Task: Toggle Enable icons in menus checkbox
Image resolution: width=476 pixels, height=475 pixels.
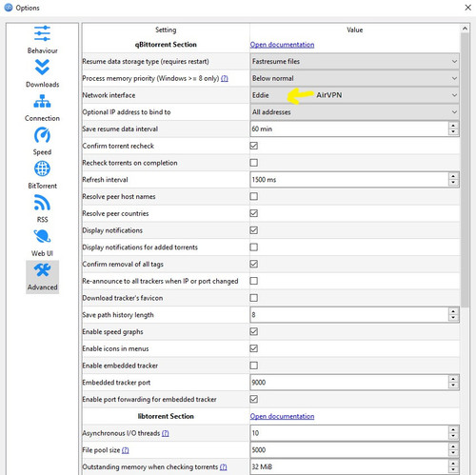Action: pyautogui.click(x=254, y=348)
